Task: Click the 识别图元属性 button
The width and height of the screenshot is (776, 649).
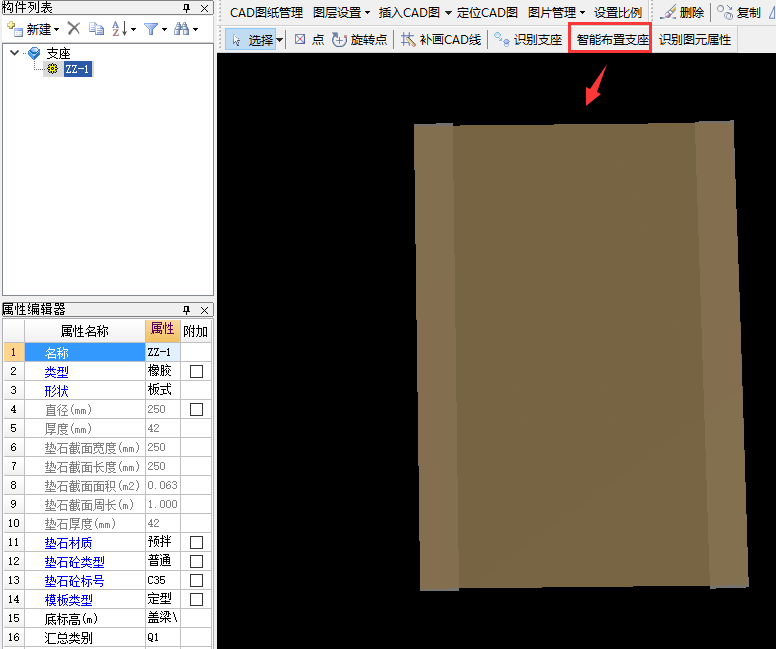Action: click(694, 40)
